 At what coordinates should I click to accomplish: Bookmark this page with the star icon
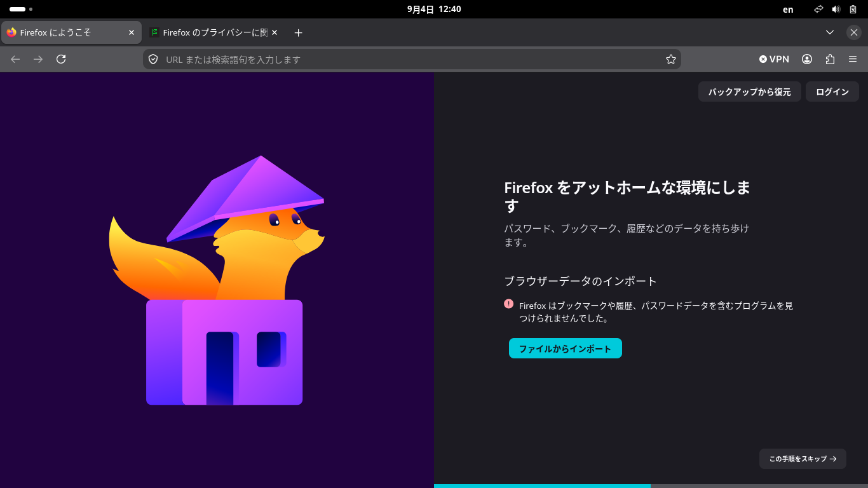670,59
